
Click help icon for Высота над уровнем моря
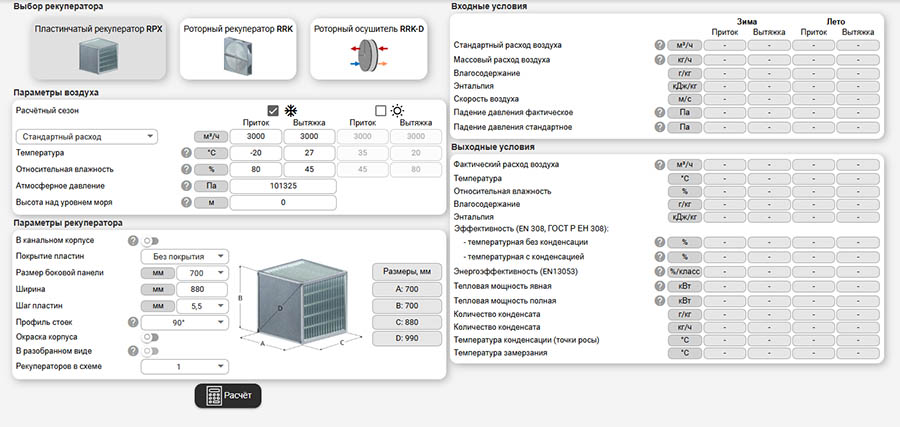click(186, 202)
